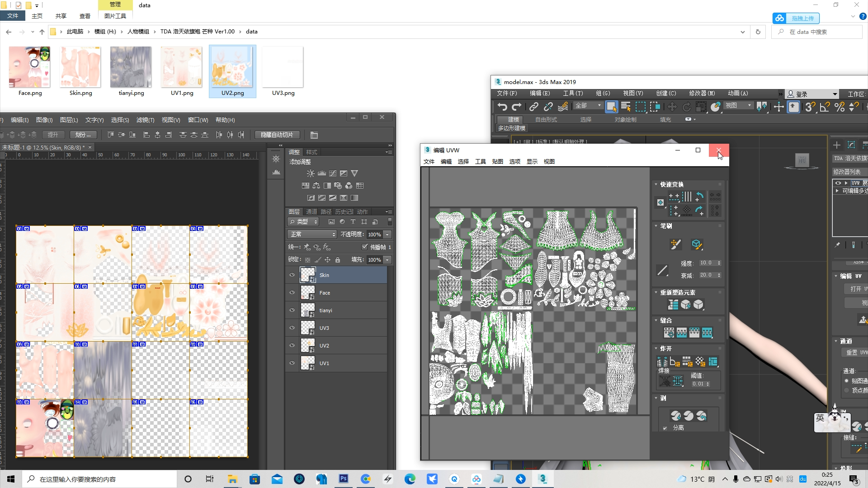This screenshot has width=868, height=488.
Task: Toggle visibility of the UV1 layer
Action: click(292, 363)
